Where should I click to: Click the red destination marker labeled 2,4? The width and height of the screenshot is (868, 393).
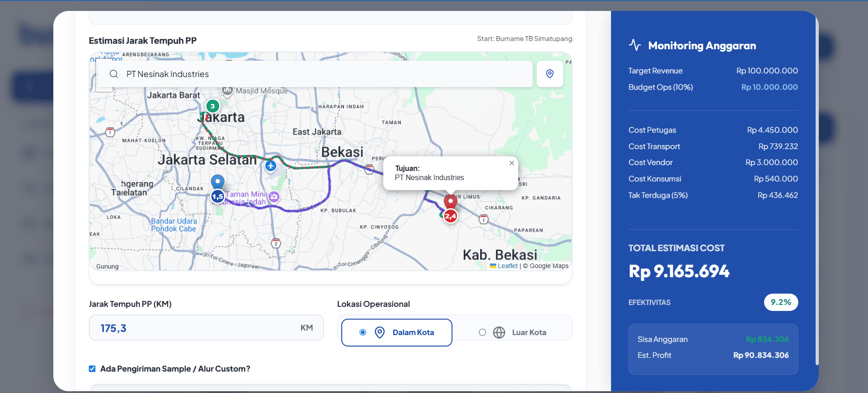pos(450,216)
